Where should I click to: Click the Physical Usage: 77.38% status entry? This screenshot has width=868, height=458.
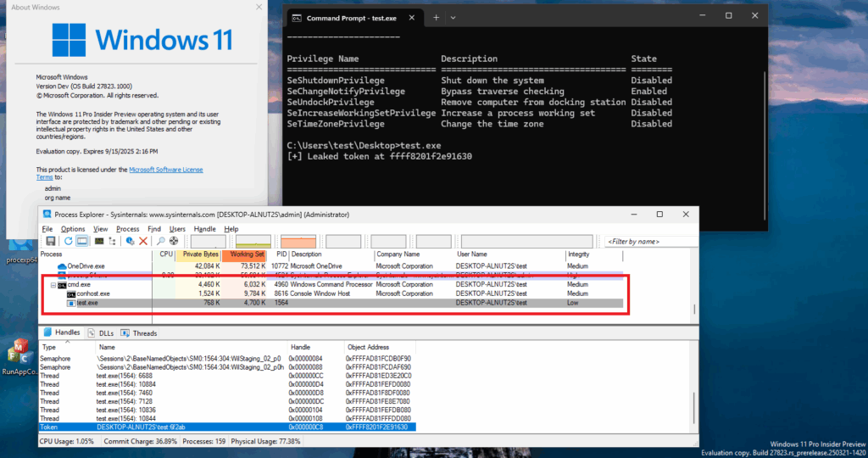265,441
